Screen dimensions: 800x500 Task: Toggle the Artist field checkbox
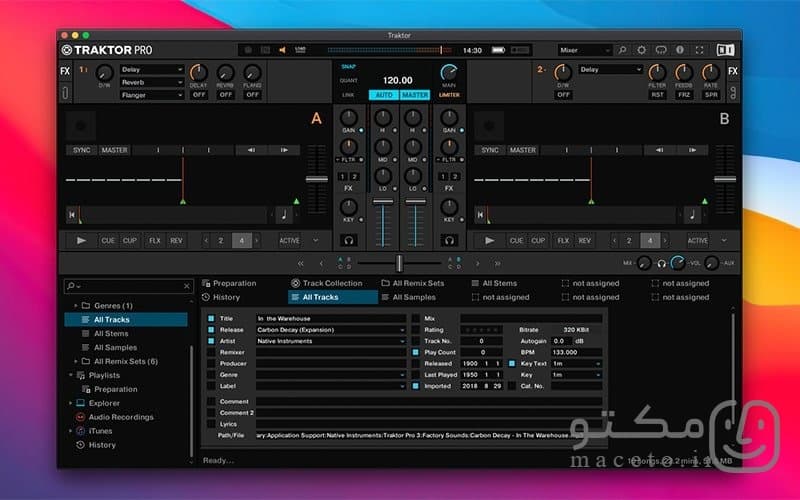(x=211, y=341)
